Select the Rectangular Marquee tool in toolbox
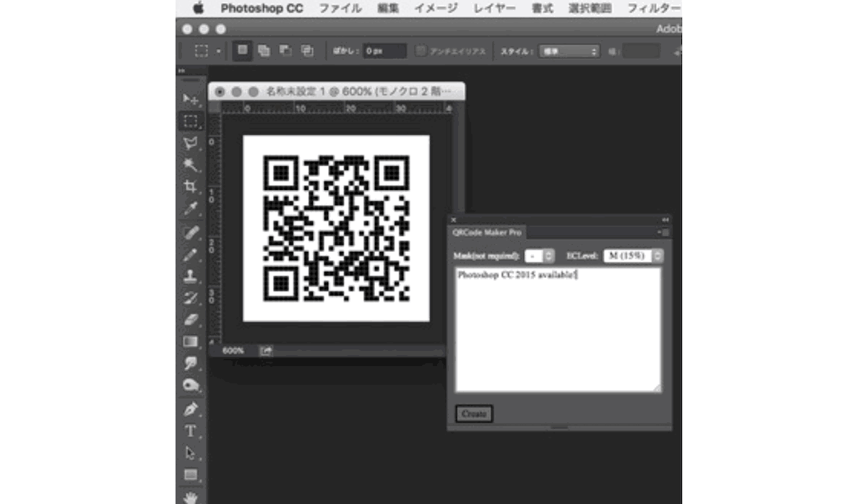867x504 pixels. coord(191,121)
